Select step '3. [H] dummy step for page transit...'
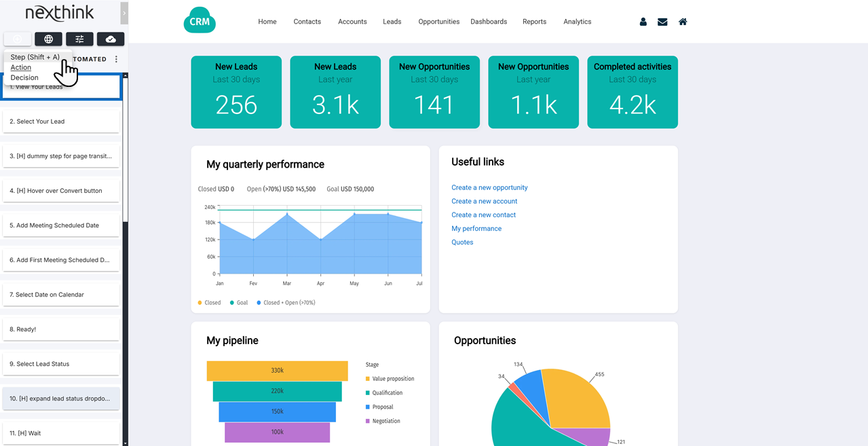This screenshot has height=446, width=868. coord(61,156)
